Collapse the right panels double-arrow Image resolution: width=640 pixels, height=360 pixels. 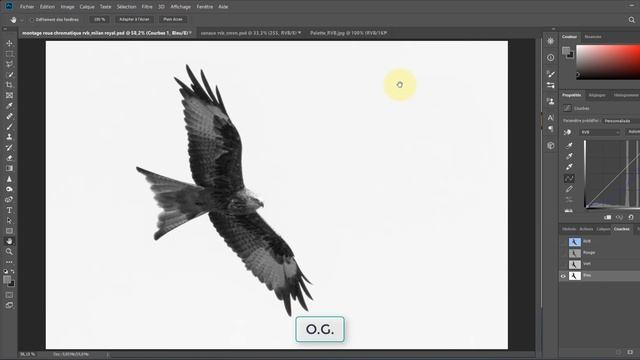(x=553, y=29)
